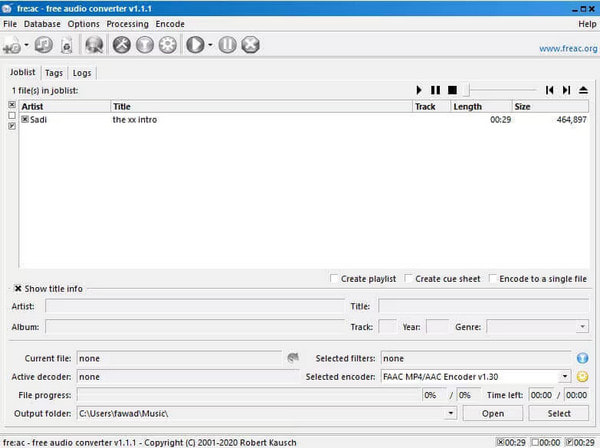The height and width of the screenshot is (448, 600).
Task: Visit the www.freac.org link
Action: pos(568,49)
